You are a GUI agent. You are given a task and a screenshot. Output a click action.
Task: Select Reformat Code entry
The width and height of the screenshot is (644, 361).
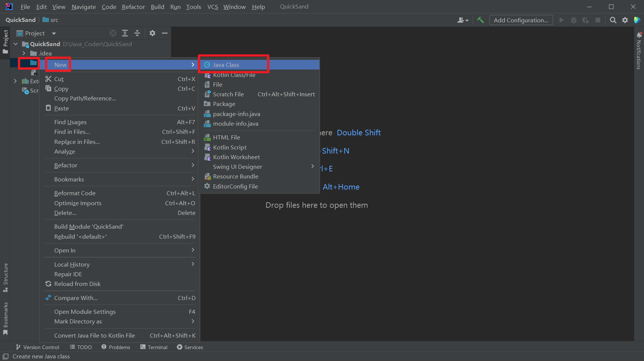(x=120, y=193)
